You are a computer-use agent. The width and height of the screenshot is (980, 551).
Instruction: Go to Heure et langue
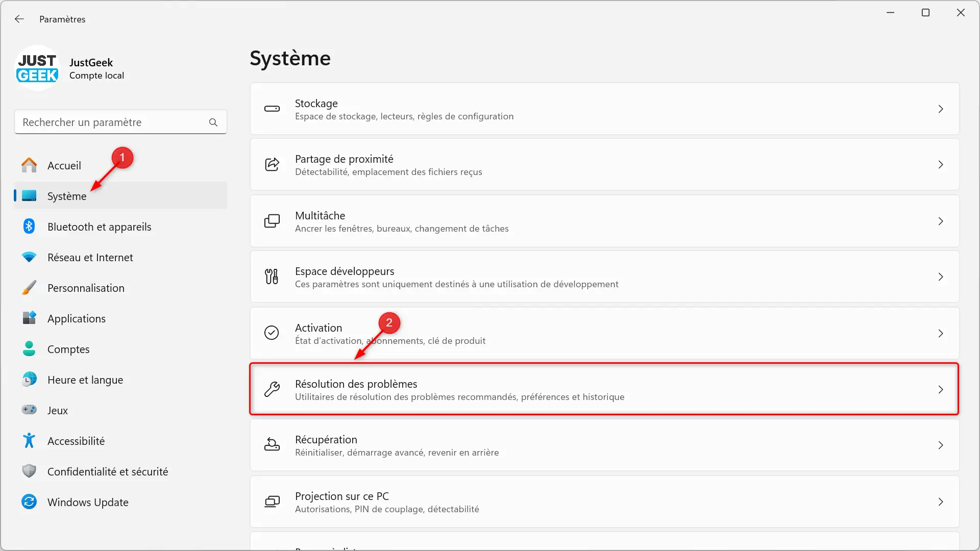[x=120, y=380]
